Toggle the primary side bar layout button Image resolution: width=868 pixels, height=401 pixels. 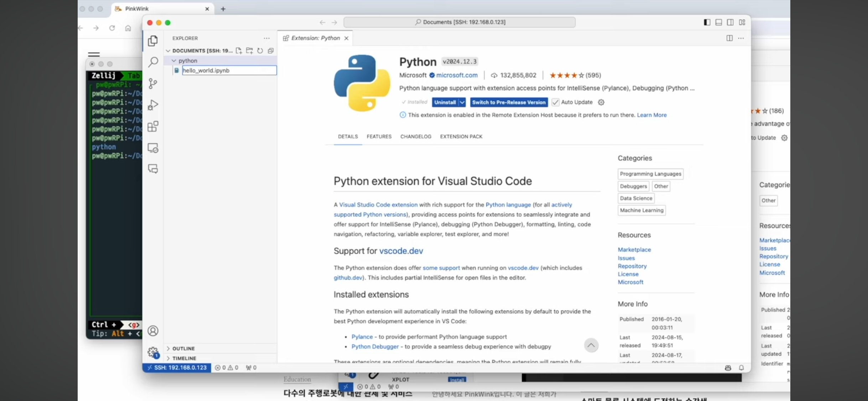point(707,22)
